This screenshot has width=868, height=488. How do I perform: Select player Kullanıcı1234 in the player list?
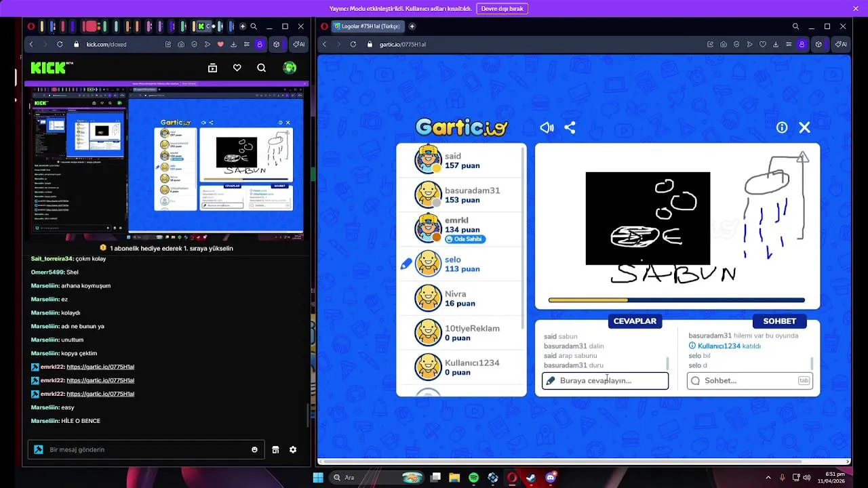(461, 367)
